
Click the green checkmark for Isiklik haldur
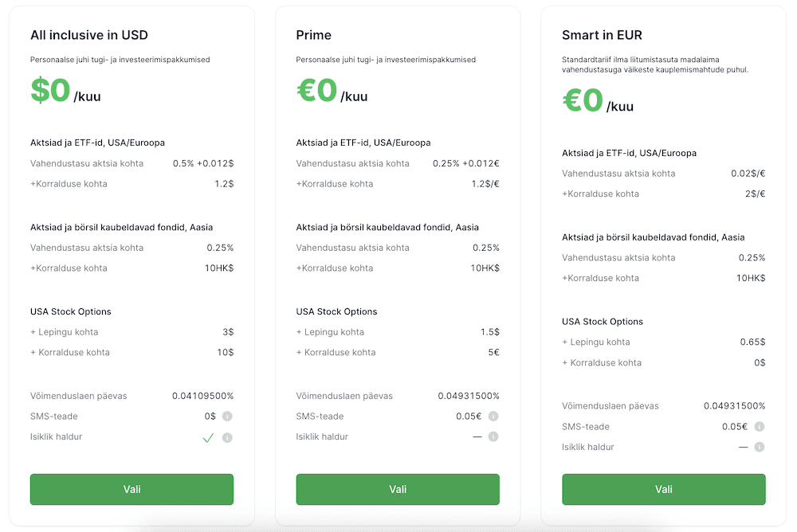[208, 437]
